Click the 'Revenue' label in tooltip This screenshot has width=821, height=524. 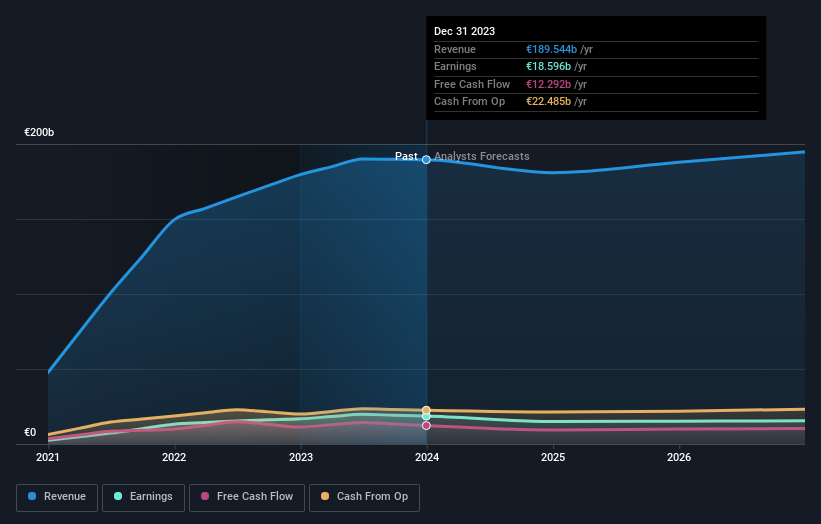(x=455, y=49)
